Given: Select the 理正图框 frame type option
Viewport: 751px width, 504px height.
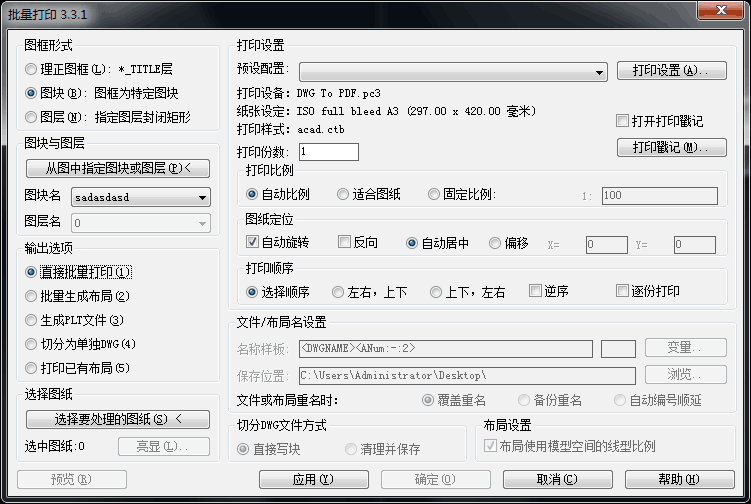Looking at the screenshot, I should 31,69.
